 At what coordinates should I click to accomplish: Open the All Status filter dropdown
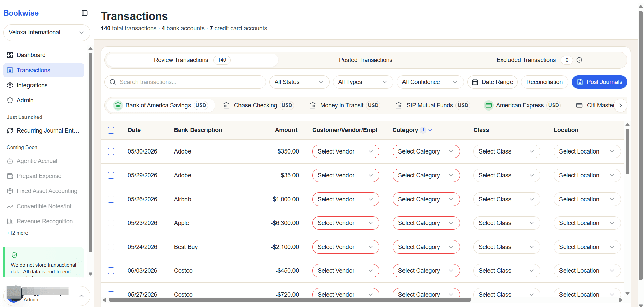pos(299,82)
